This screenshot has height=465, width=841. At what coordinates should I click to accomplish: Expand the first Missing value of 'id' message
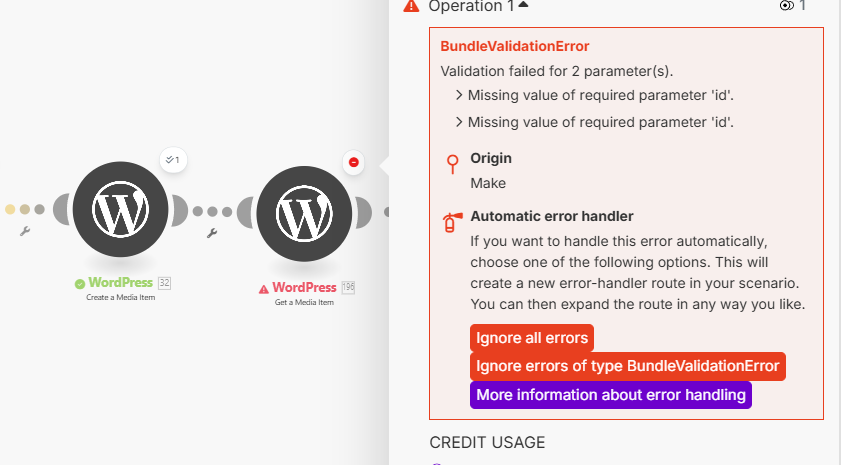point(458,95)
